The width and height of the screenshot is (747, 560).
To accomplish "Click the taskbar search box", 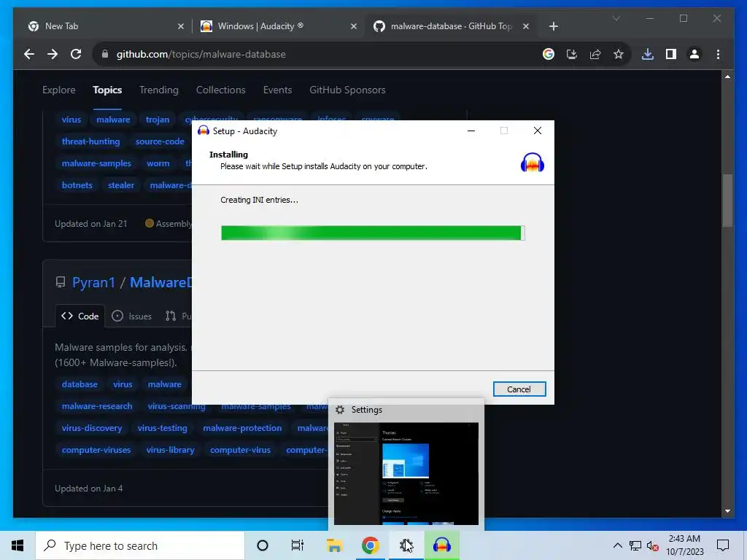I will point(140,545).
